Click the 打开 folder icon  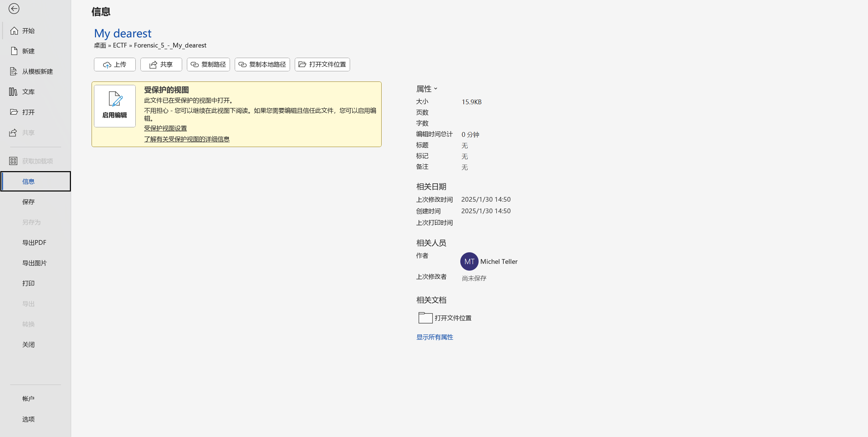14,112
